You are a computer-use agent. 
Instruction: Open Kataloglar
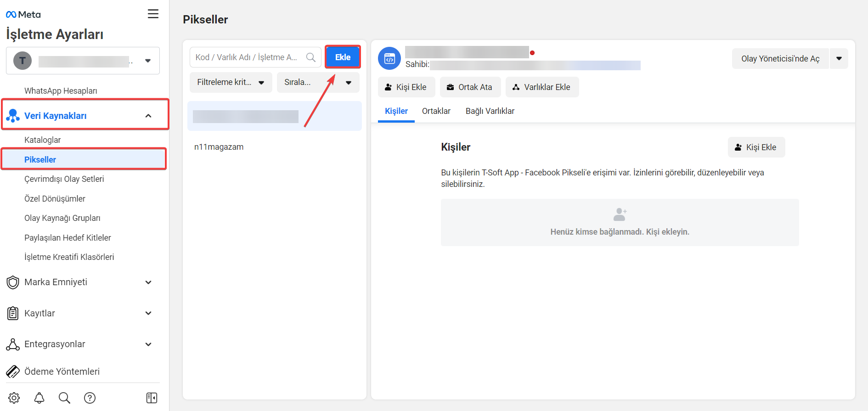pyautogui.click(x=42, y=140)
